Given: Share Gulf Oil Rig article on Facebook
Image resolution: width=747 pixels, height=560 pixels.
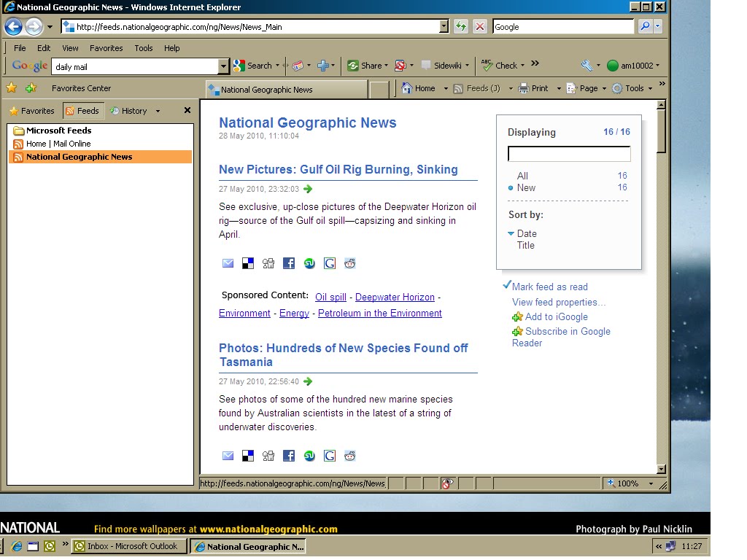Looking at the screenshot, I should [289, 263].
